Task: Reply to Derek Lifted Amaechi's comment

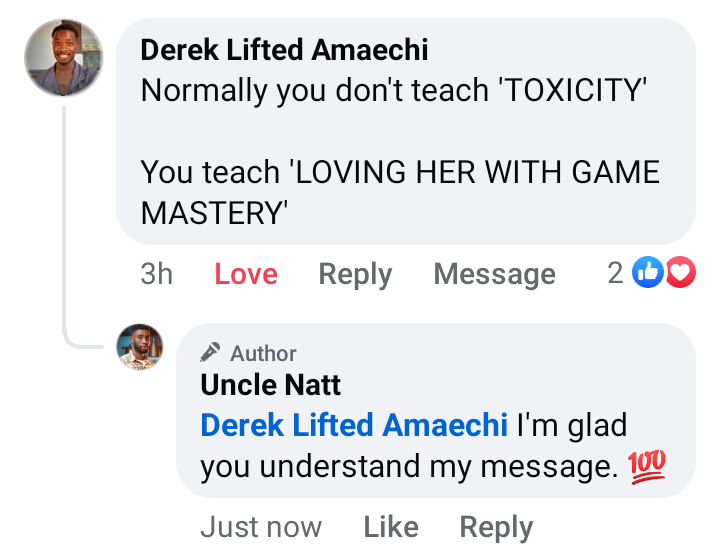Action: 355,274
